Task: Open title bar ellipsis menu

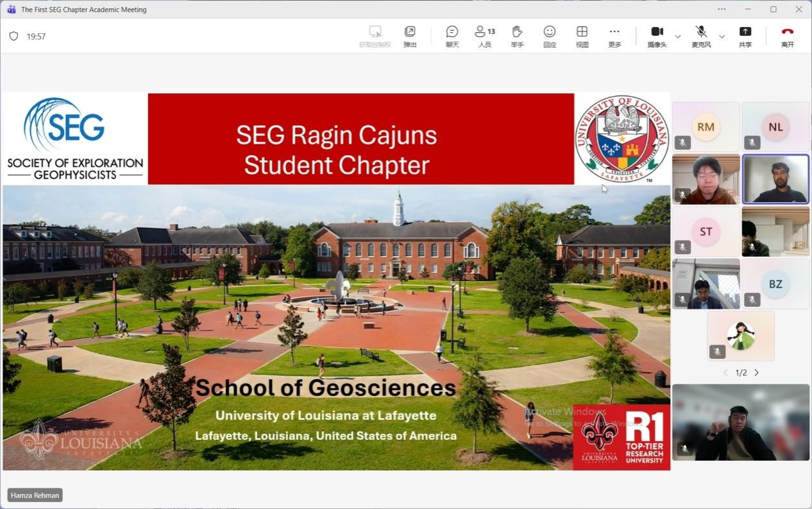Action: point(722,9)
